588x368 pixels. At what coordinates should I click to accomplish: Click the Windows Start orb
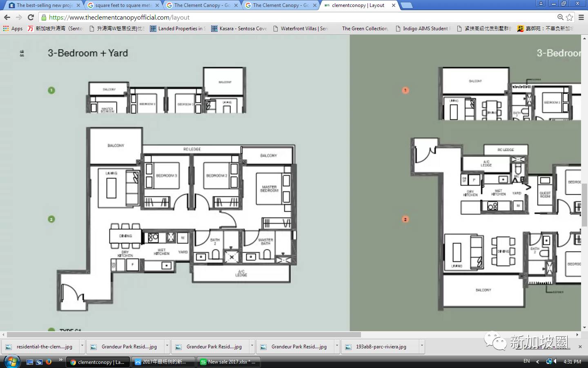(12, 361)
